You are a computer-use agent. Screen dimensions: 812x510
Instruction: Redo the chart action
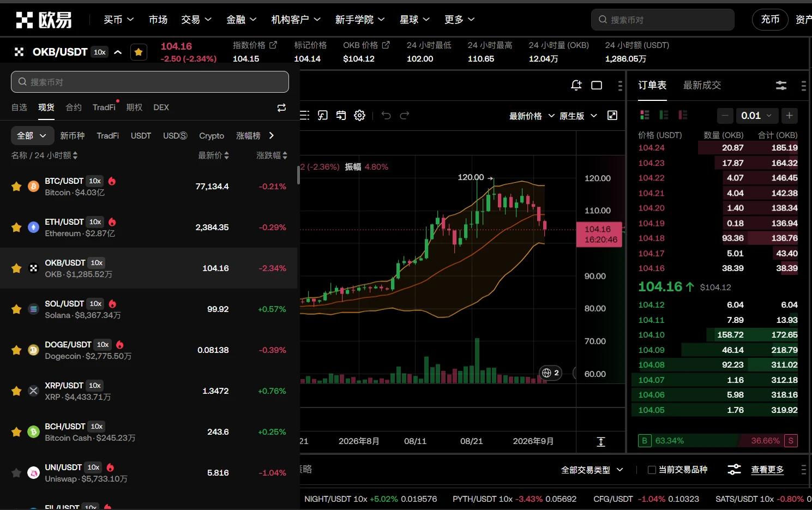pos(405,115)
